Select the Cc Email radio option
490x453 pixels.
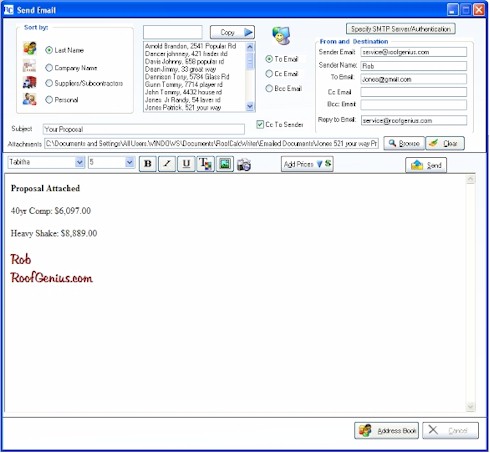tap(269, 74)
